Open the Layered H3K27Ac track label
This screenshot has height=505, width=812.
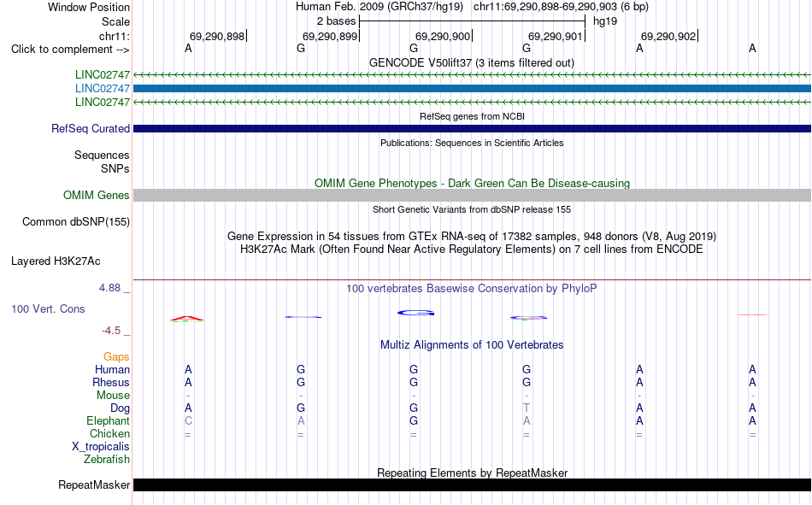tap(56, 261)
